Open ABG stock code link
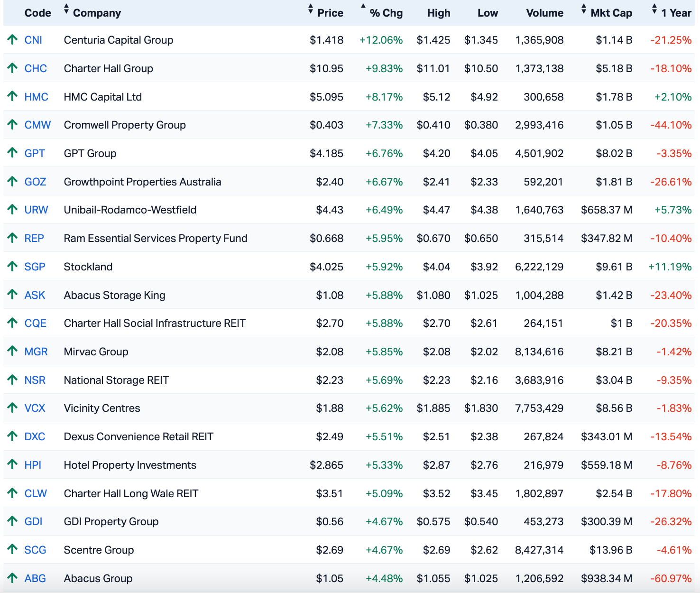Image resolution: width=700 pixels, height=593 pixels. tap(35, 578)
